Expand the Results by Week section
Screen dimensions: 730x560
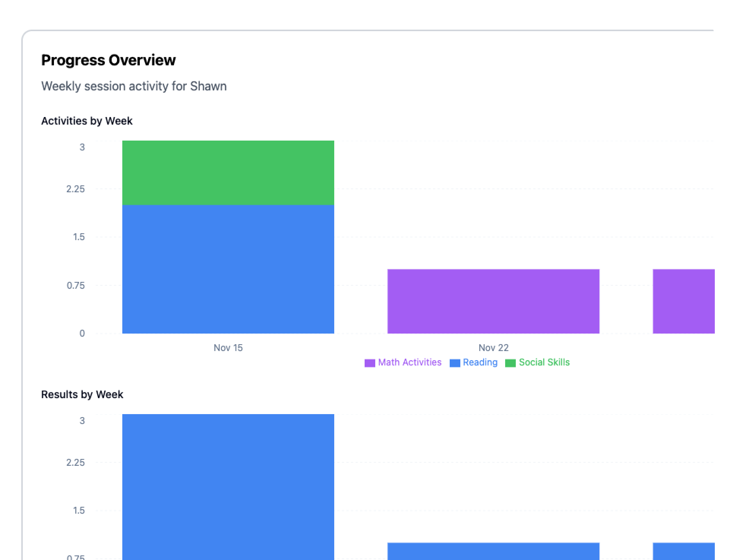coord(82,394)
